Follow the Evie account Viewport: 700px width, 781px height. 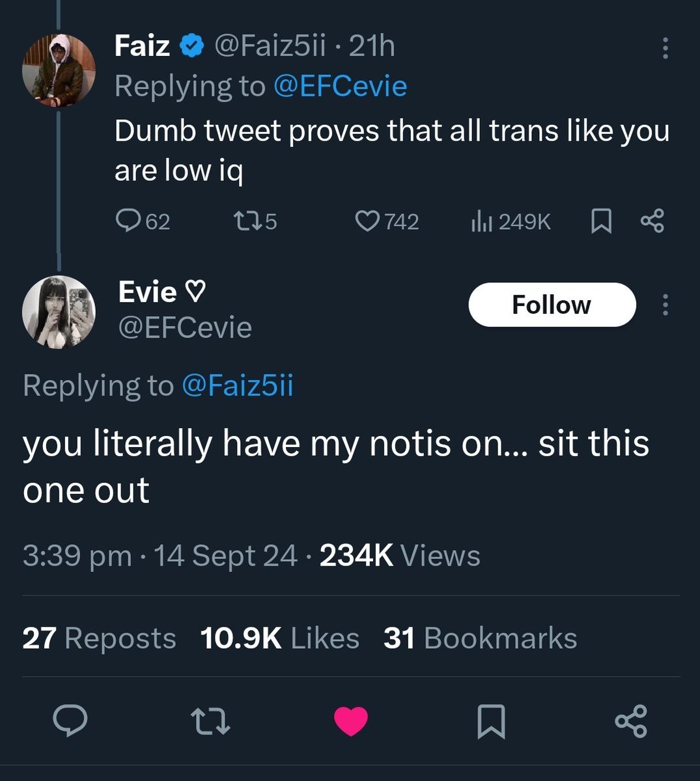552,305
